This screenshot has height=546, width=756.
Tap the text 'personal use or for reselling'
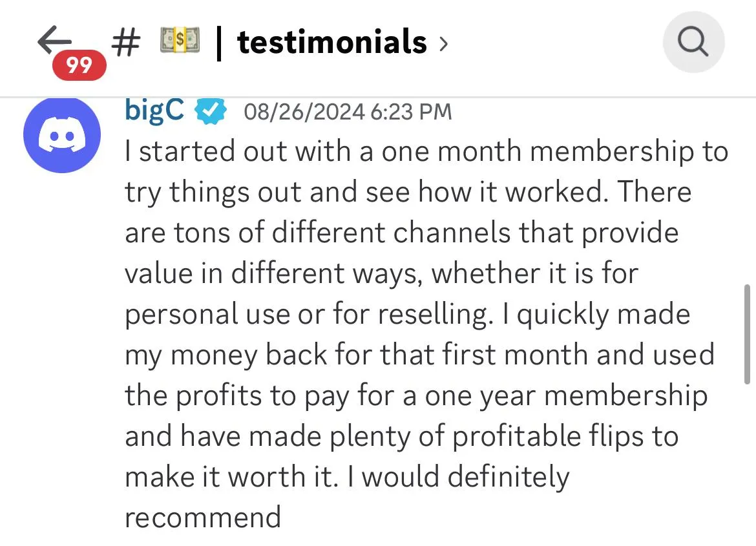point(309,315)
